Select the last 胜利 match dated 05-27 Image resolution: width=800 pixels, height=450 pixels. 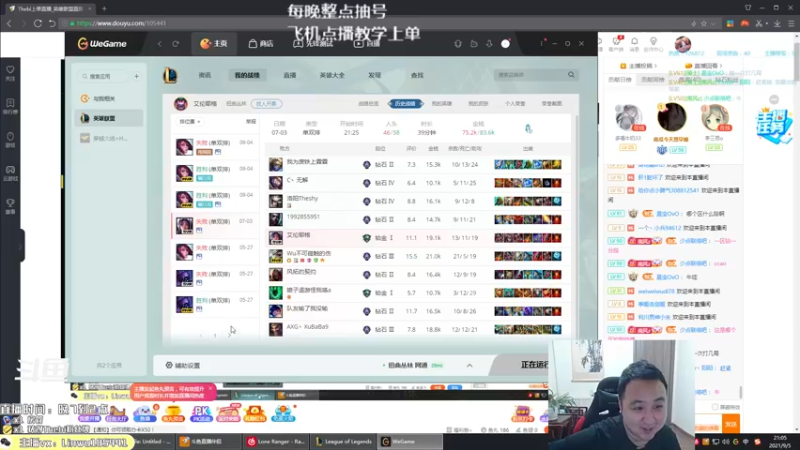coord(214,304)
